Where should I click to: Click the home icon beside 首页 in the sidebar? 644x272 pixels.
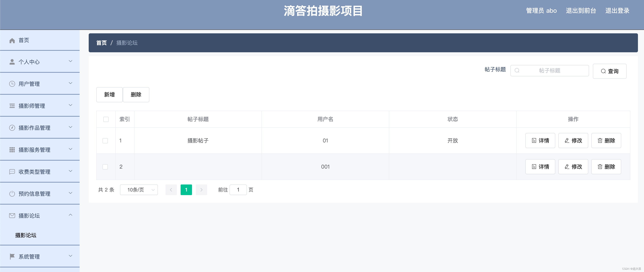12,41
